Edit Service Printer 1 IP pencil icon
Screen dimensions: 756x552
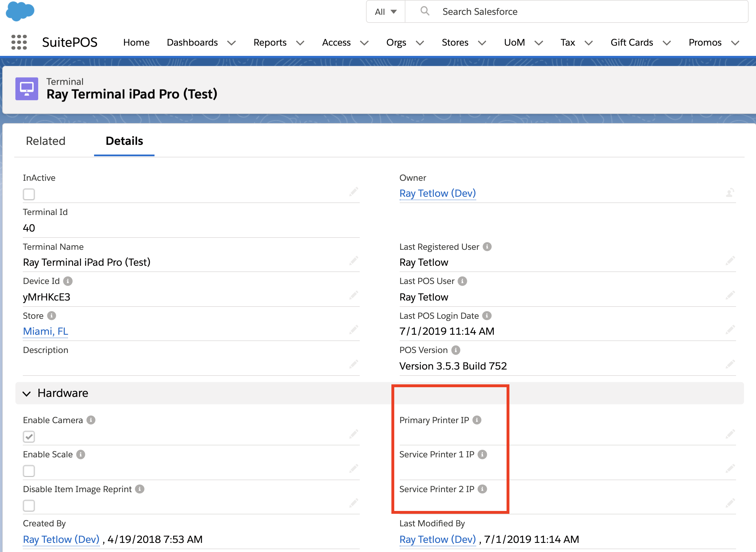[730, 468]
